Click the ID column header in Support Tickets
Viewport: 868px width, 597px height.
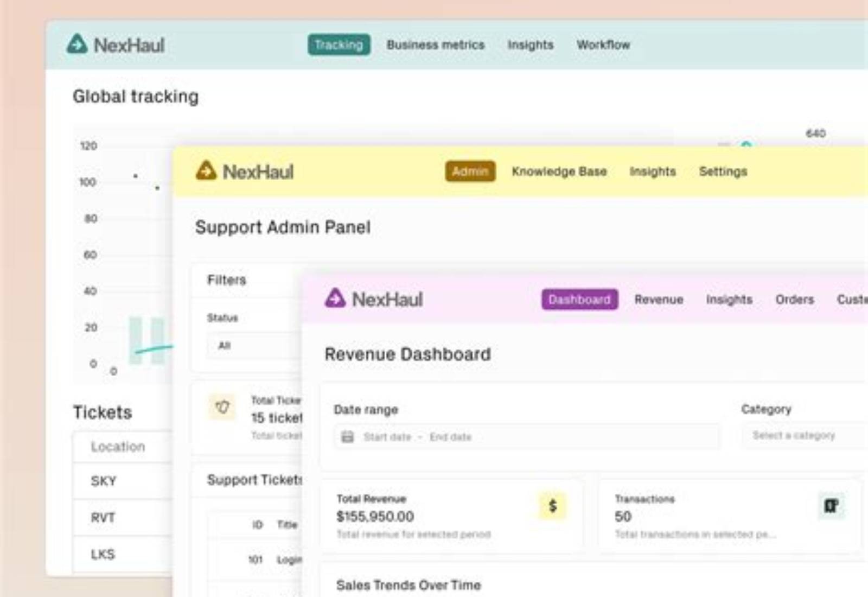[257, 524]
